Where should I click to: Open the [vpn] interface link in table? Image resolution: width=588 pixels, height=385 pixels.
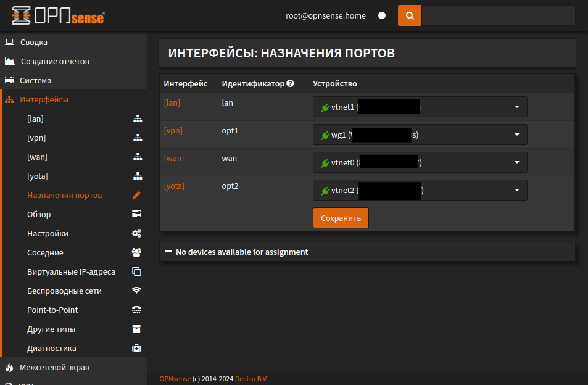pyautogui.click(x=173, y=130)
